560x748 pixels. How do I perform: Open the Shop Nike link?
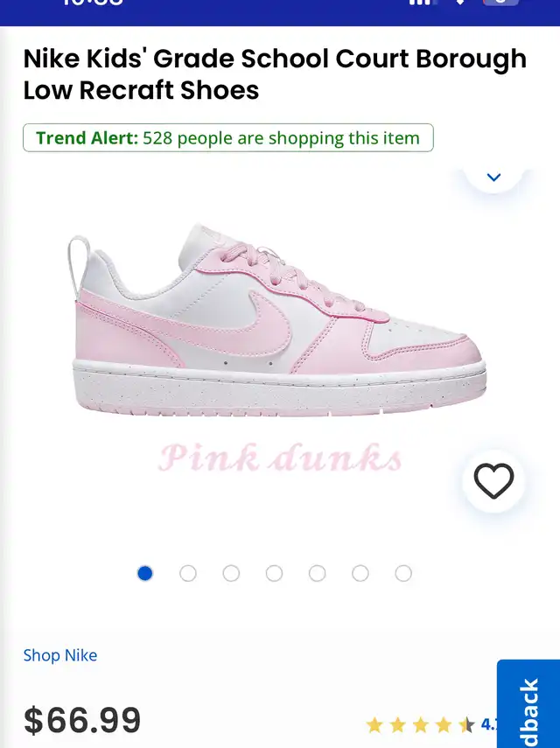60,655
